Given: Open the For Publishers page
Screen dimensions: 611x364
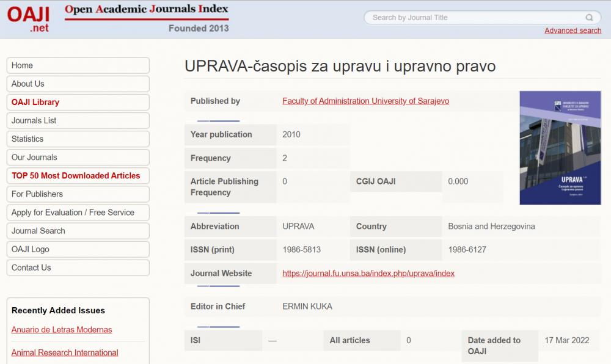Looking at the screenshot, I should click(77, 194).
